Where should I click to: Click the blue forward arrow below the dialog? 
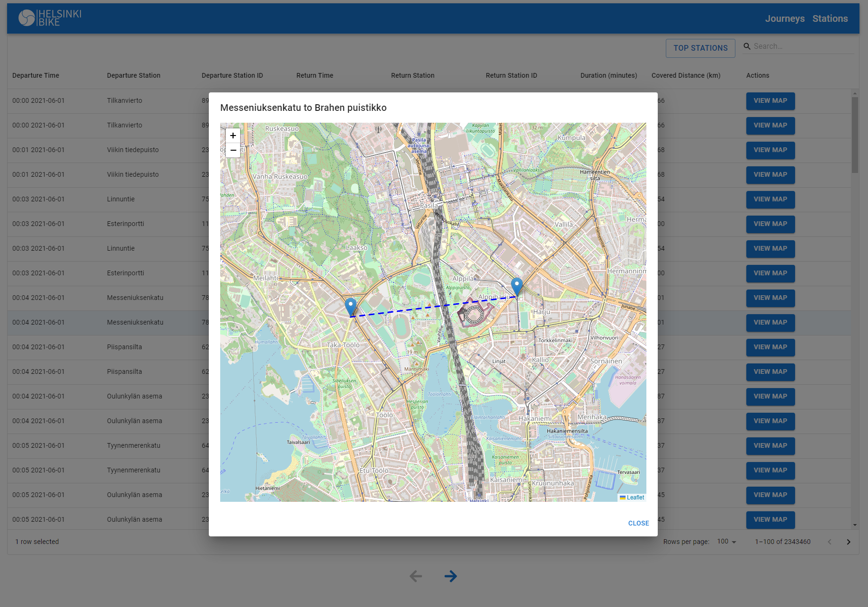[450, 576]
